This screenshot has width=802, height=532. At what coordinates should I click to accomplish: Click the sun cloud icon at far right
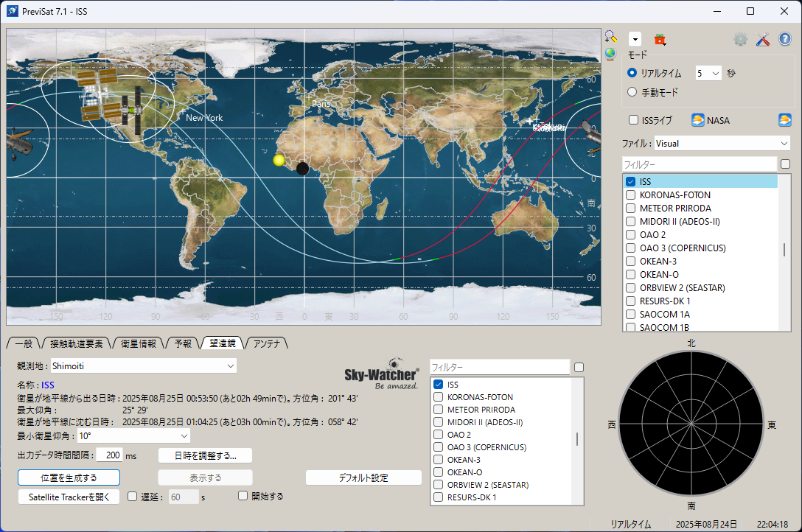click(784, 120)
